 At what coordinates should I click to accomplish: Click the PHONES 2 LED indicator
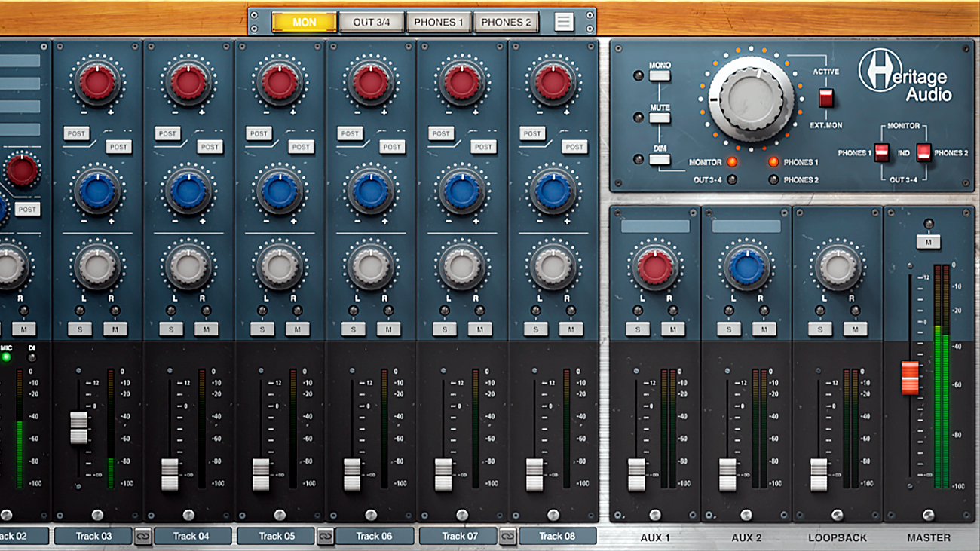tap(774, 179)
